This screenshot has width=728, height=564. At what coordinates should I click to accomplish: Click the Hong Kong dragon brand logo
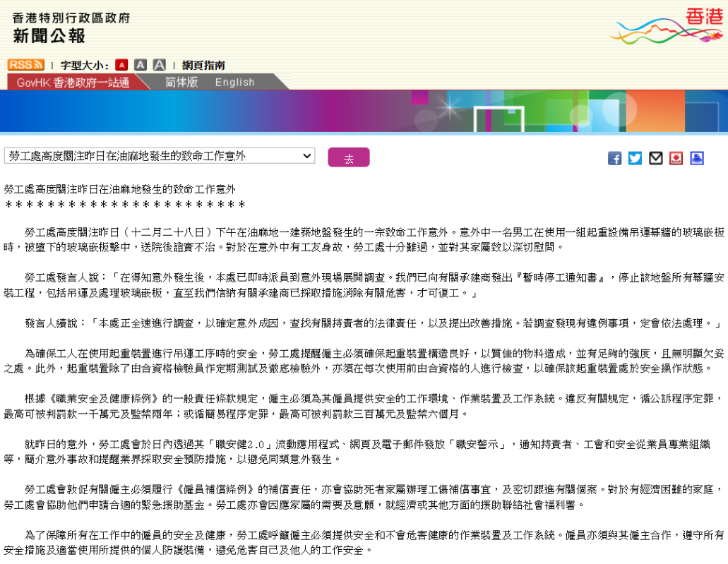(x=666, y=28)
